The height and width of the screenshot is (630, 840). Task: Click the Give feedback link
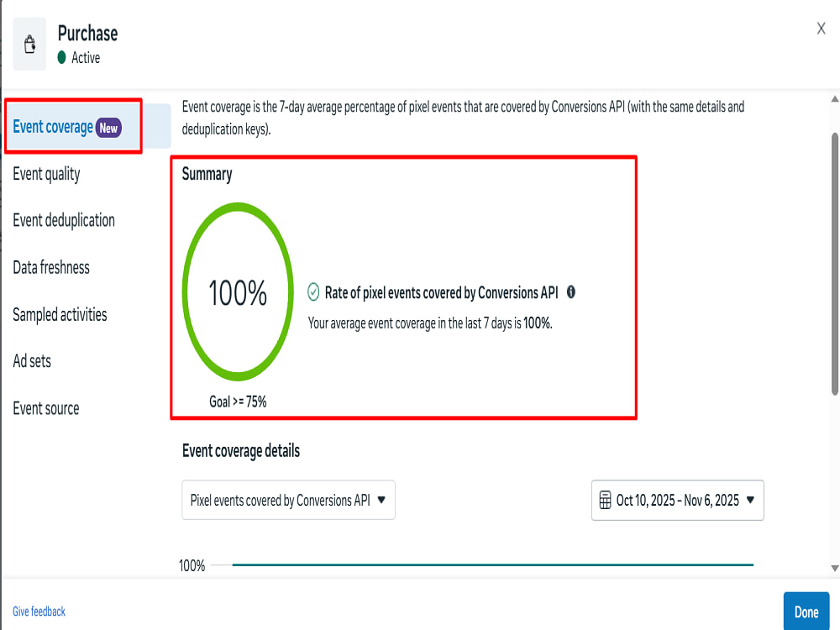coord(39,612)
